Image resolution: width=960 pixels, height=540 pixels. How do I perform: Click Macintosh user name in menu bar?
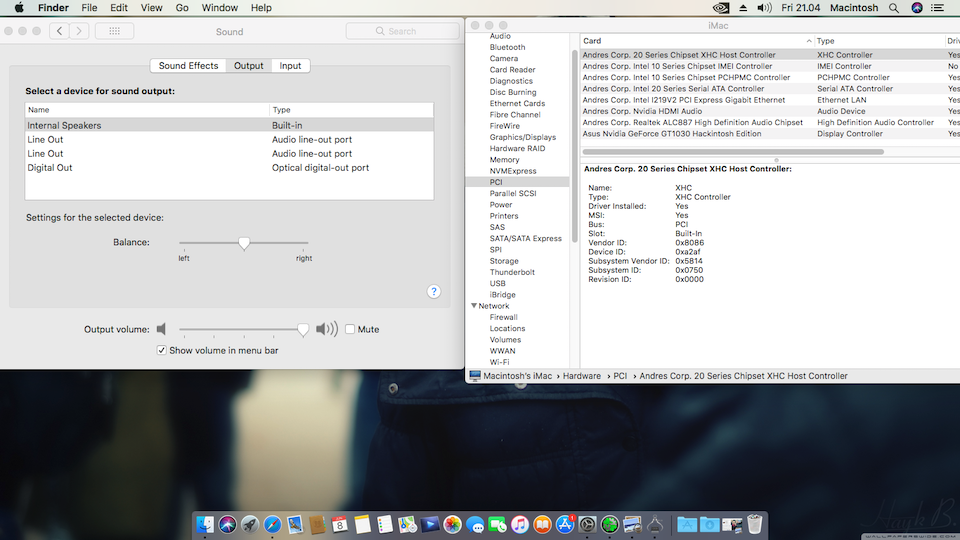pyautogui.click(x=854, y=8)
